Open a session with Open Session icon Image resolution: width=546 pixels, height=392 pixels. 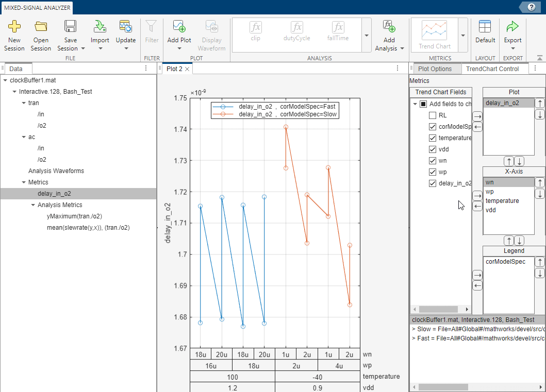coord(41,27)
